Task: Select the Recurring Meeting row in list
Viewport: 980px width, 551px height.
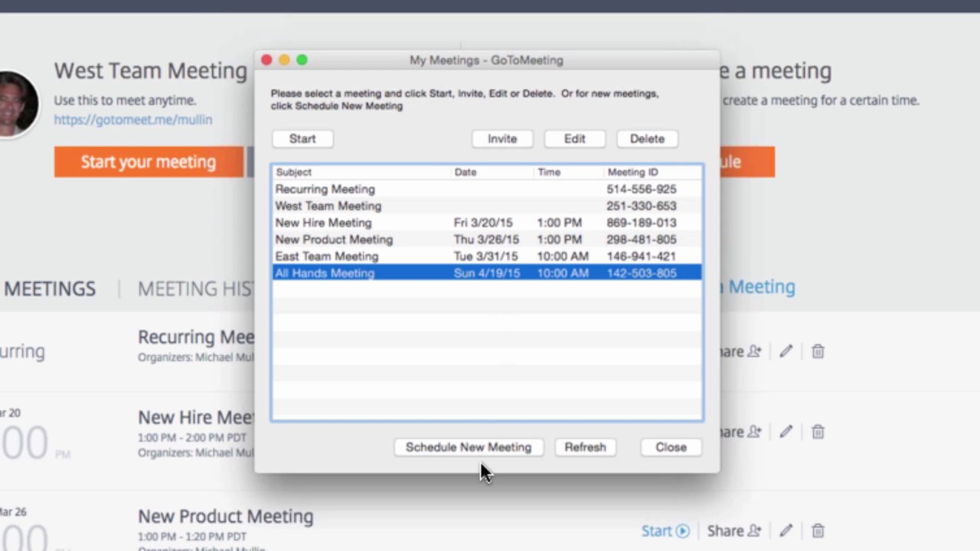Action: coord(487,189)
